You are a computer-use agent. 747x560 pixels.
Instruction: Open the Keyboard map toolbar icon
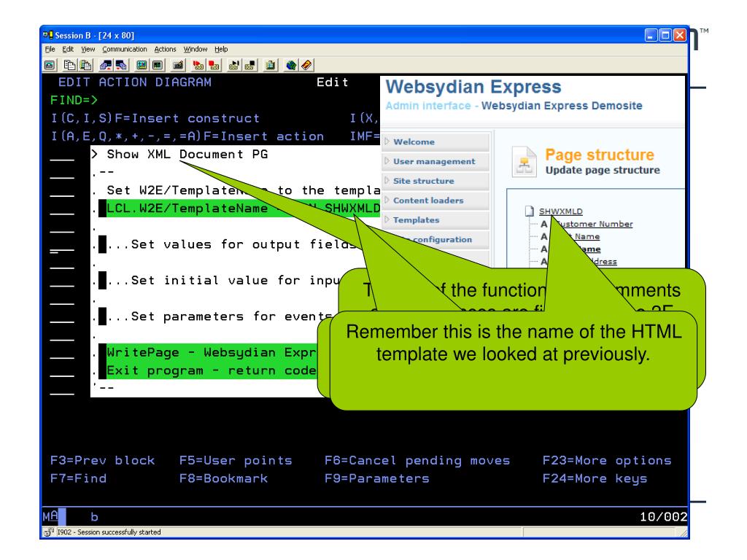coord(178,65)
